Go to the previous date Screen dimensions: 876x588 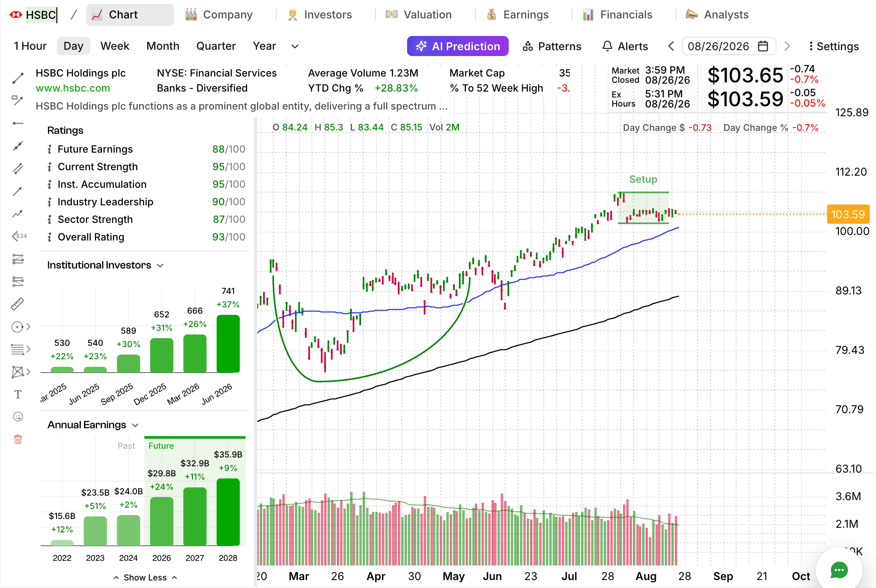[x=671, y=46]
